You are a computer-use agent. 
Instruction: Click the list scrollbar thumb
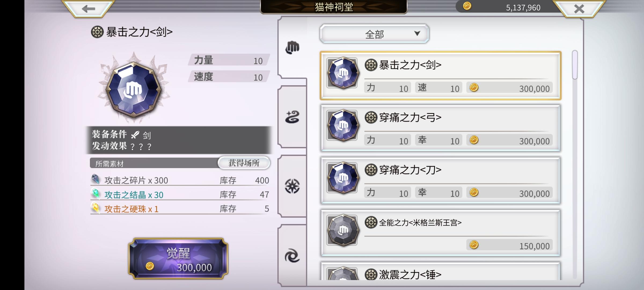tap(575, 65)
